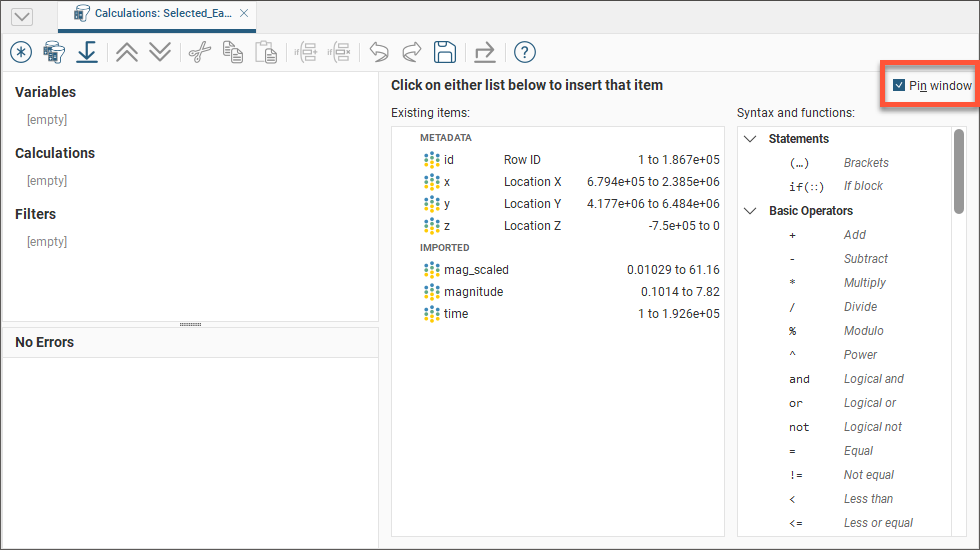980x550 pixels.
Task: Collapse the Basic Operators section
Action: coord(751,211)
